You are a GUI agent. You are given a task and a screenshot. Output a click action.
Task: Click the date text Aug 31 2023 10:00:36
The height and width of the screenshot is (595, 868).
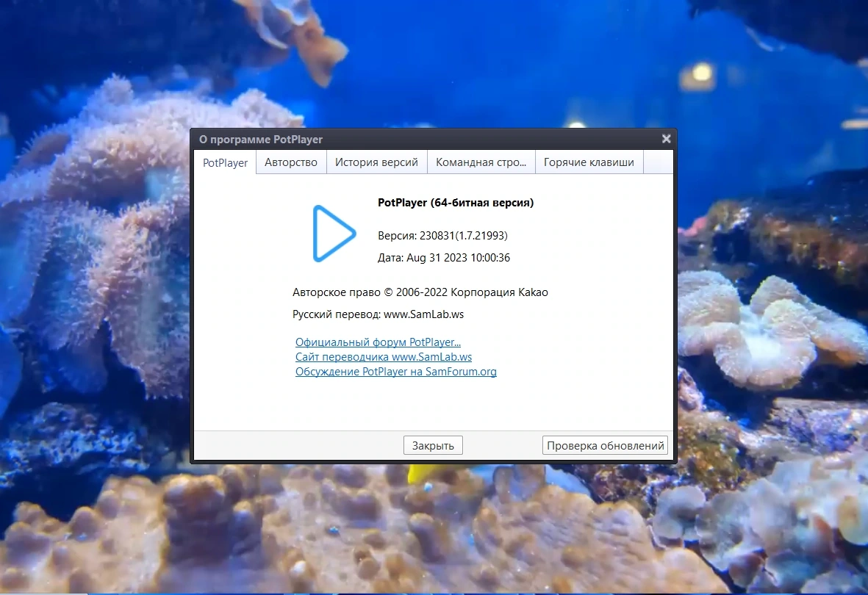tap(458, 258)
